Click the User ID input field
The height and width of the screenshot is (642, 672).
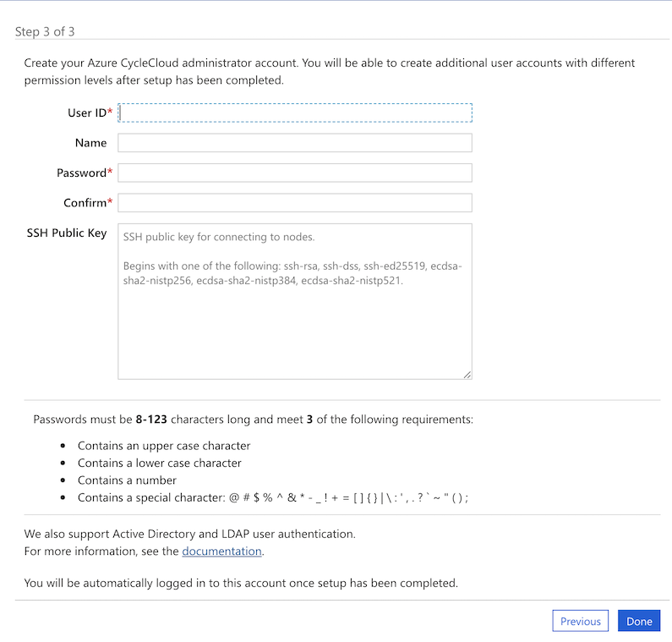294,112
